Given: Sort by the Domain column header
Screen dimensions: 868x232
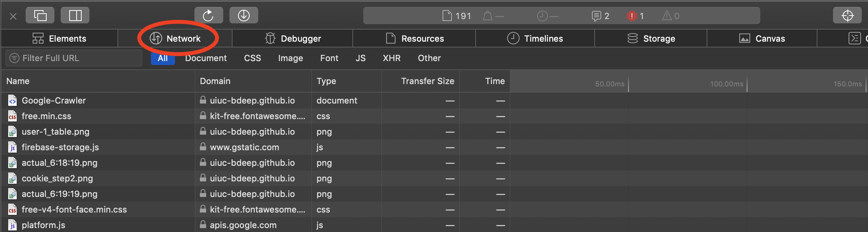Looking at the screenshot, I should coord(215,81).
